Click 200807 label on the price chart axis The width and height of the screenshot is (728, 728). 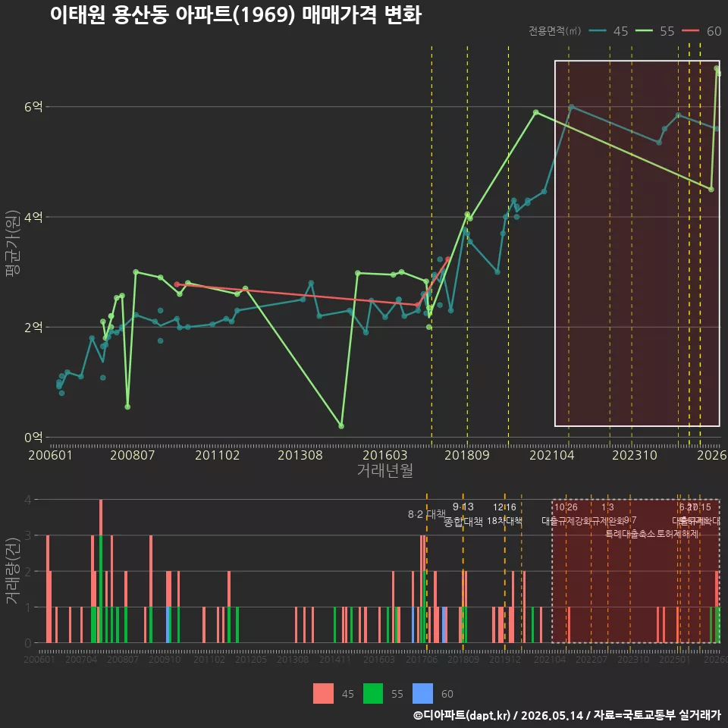[x=132, y=455]
